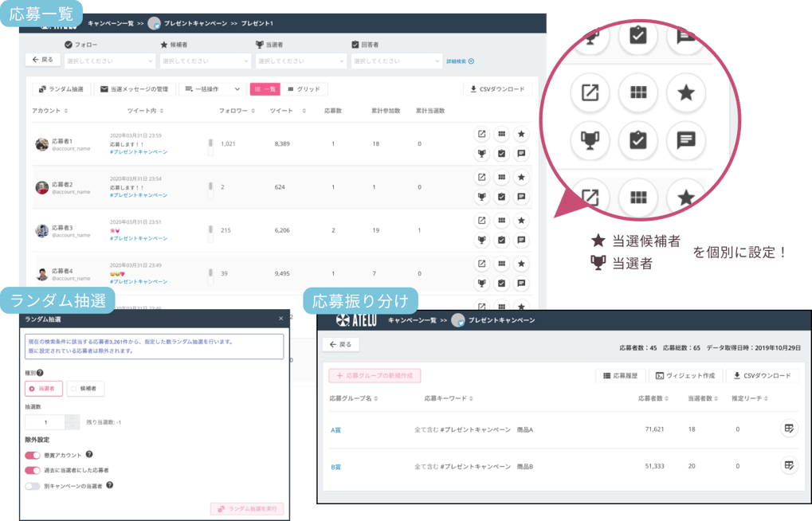Click the help icon beside 別キャンペーンの当選者

click(x=109, y=485)
